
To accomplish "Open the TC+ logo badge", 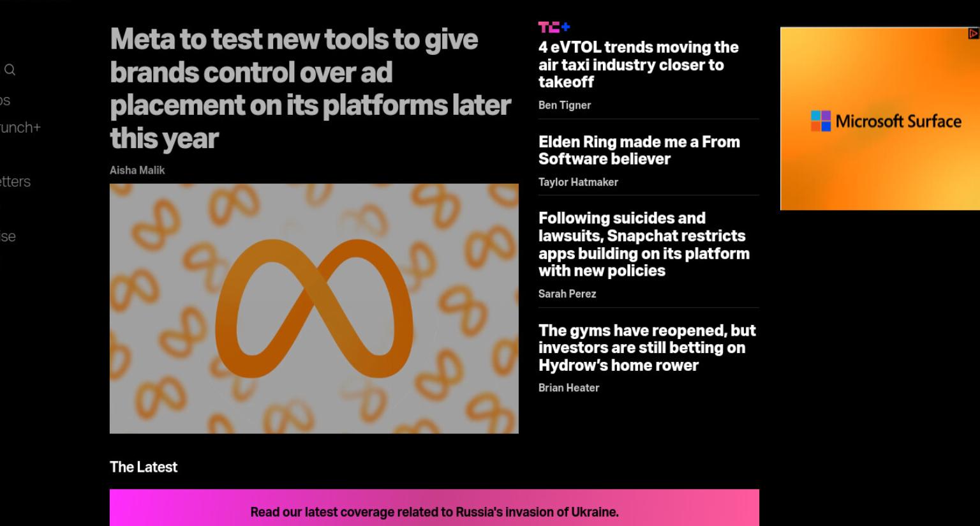I will coord(554,27).
